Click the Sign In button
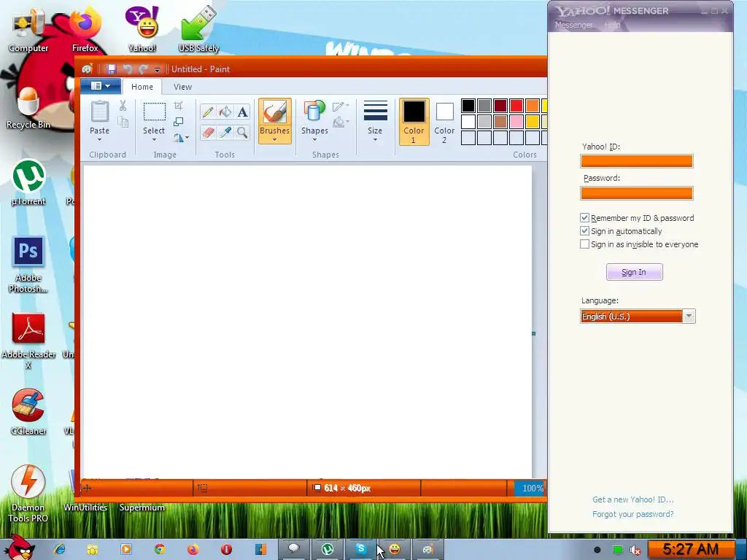The image size is (747, 560). coord(634,272)
